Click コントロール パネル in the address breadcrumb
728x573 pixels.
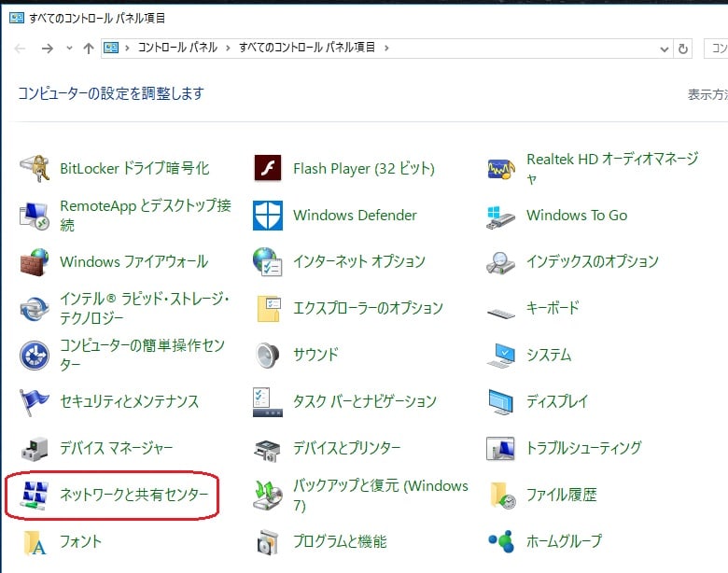[x=177, y=48]
